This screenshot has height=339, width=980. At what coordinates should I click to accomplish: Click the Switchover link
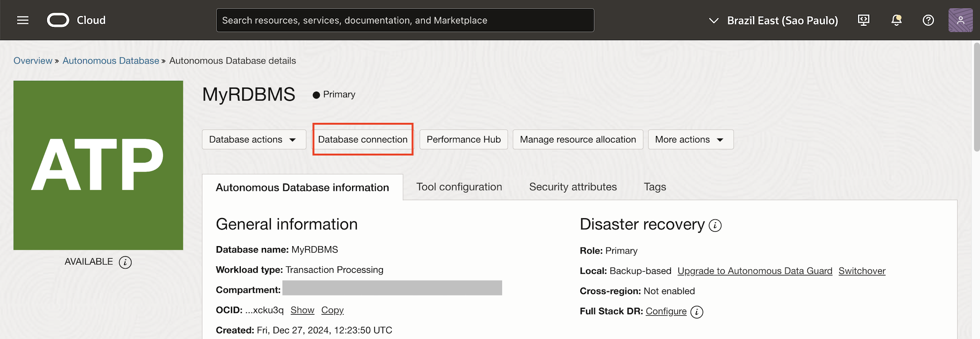862,271
